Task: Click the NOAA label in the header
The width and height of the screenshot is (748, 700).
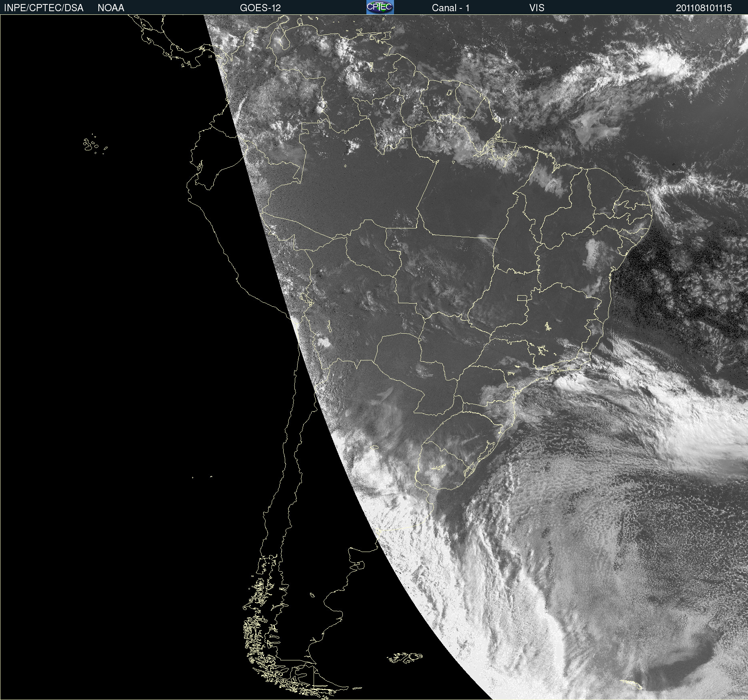Action: [x=111, y=8]
